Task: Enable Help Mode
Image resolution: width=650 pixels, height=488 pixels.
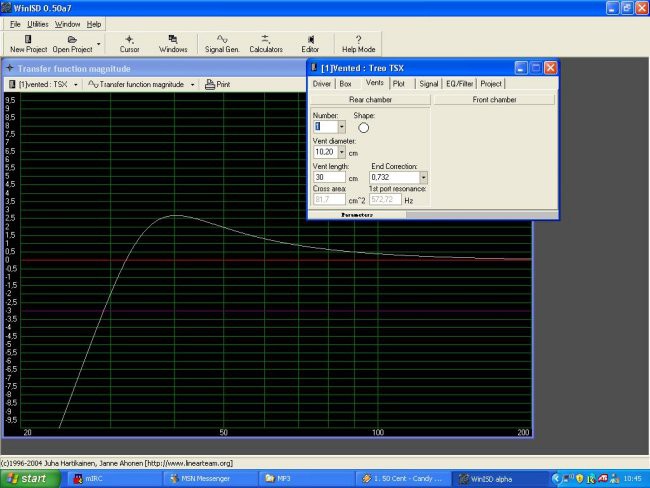Action: 359,44
